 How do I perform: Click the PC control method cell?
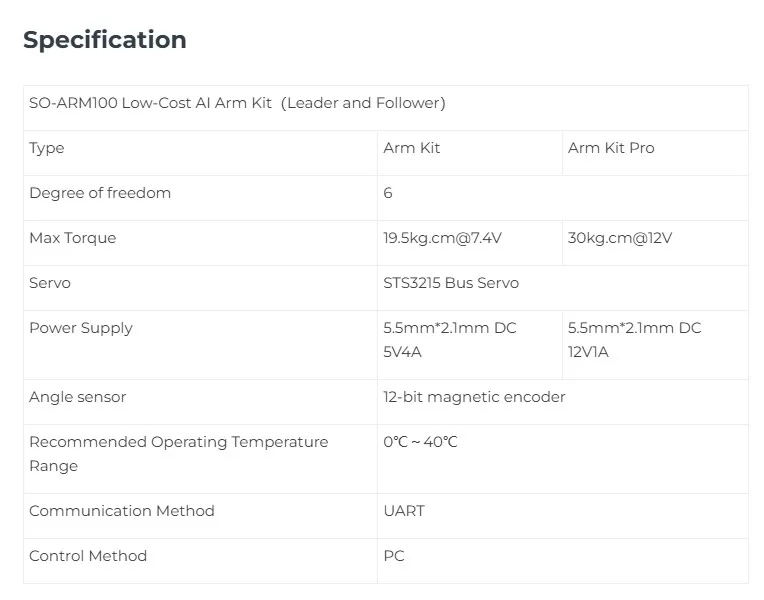pos(394,556)
